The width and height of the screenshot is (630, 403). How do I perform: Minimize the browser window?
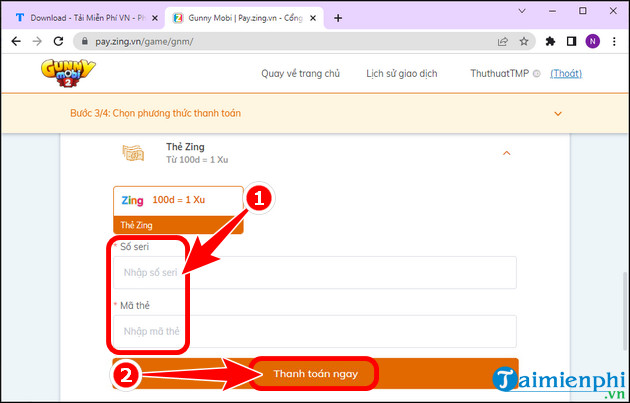click(552, 11)
